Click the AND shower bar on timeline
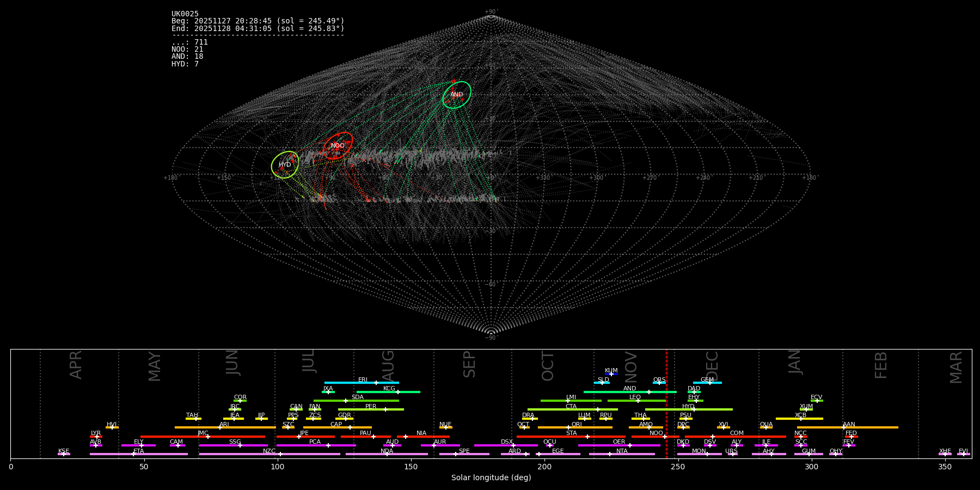 tap(630, 391)
